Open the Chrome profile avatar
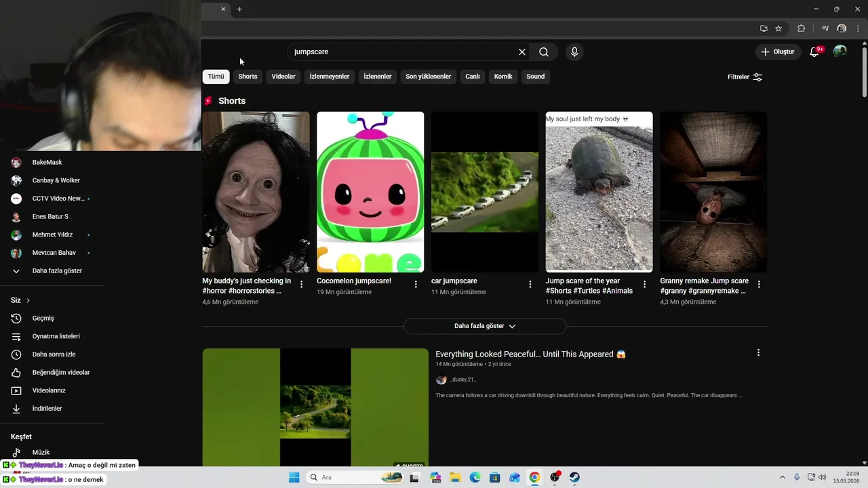This screenshot has width=868, height=488. (842, 28)
